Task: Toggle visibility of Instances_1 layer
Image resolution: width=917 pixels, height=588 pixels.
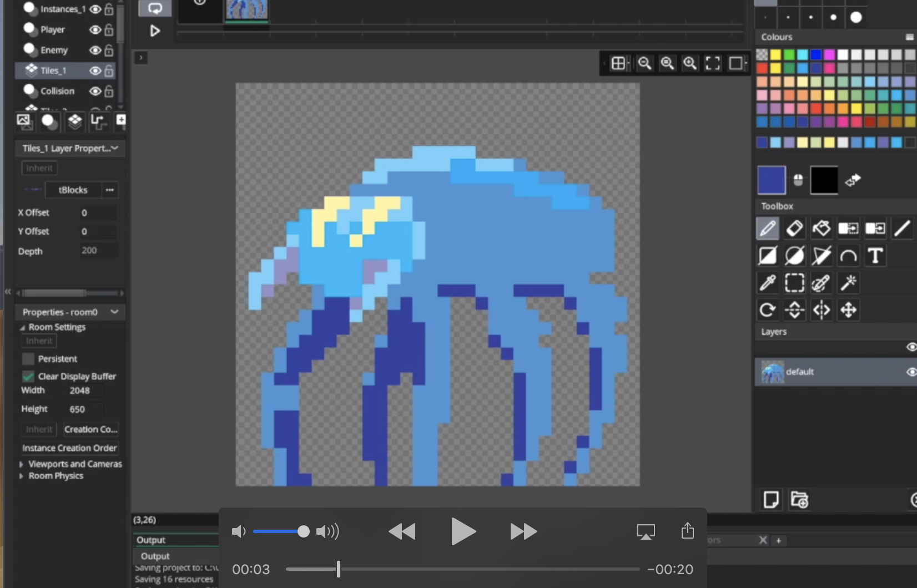Action: (x=95, y=9)
